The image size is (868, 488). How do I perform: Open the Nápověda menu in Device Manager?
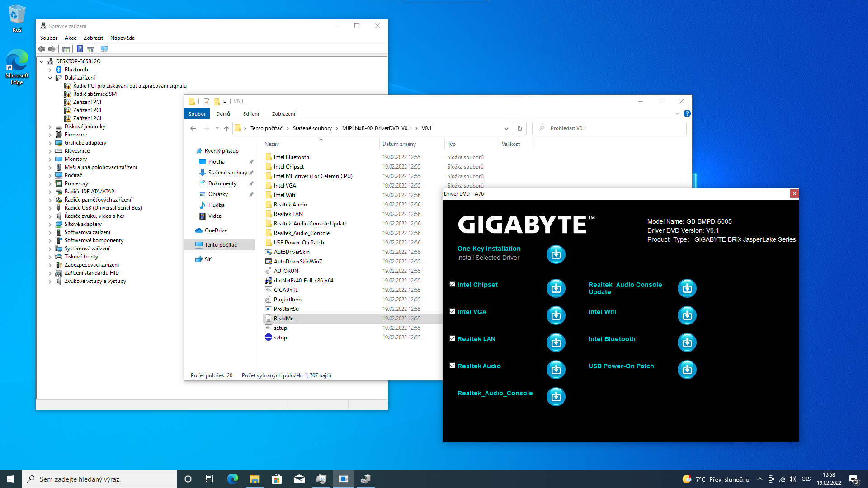point(123,38)
